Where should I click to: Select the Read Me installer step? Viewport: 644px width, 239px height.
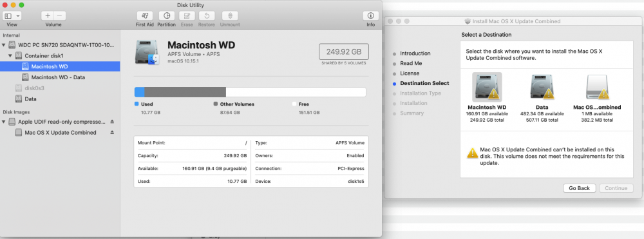411,63
